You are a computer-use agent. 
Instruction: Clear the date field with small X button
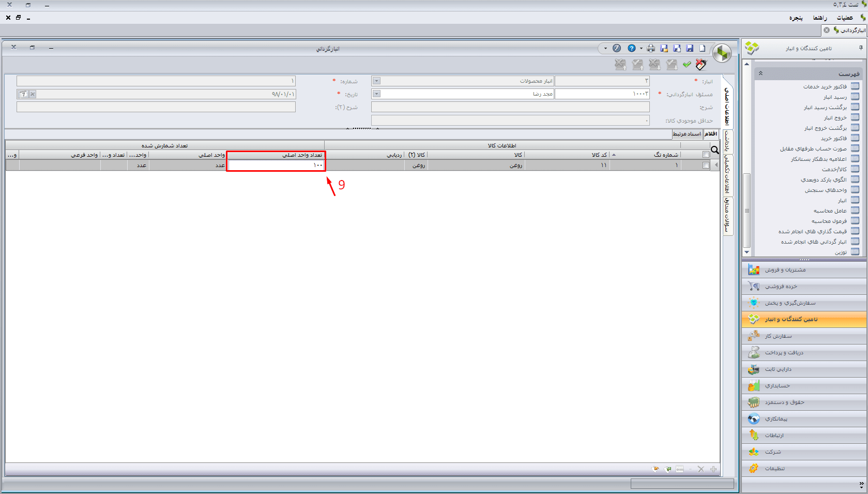[x=33, y=94]
